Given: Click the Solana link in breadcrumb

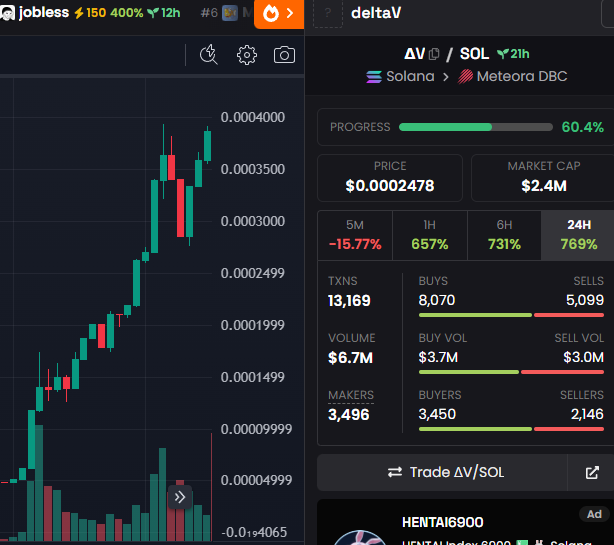Looking at the screenshot, I should click(410, 76).
